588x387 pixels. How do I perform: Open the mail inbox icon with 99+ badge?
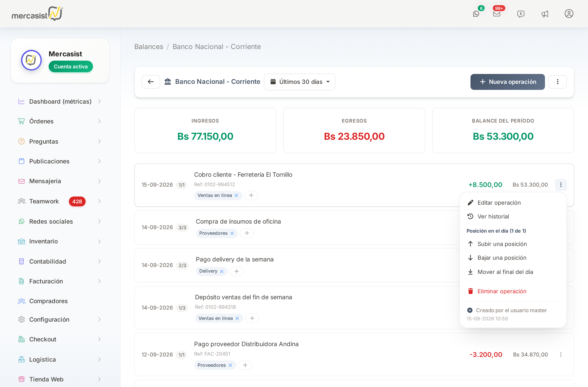click(x=497, y=14)
